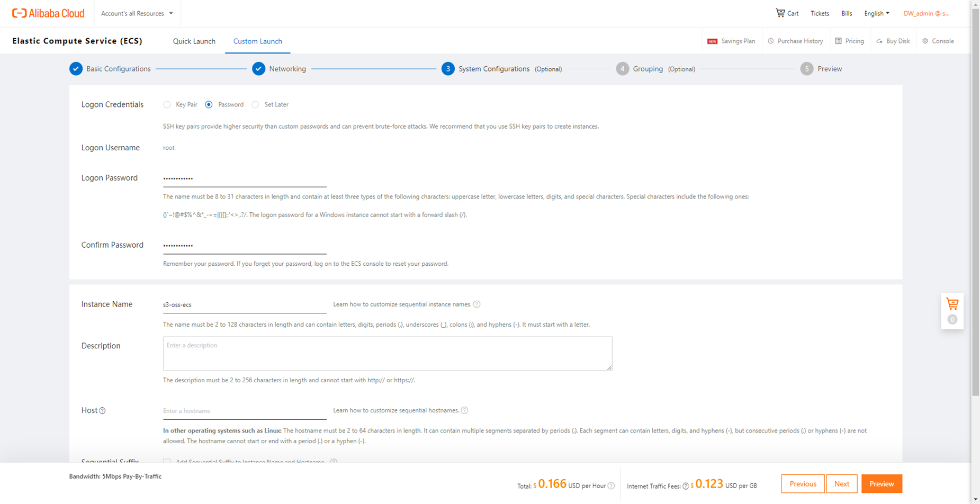The image size is (980, 504).
Task: Open the English language dropdown
Action: (877, 13)
